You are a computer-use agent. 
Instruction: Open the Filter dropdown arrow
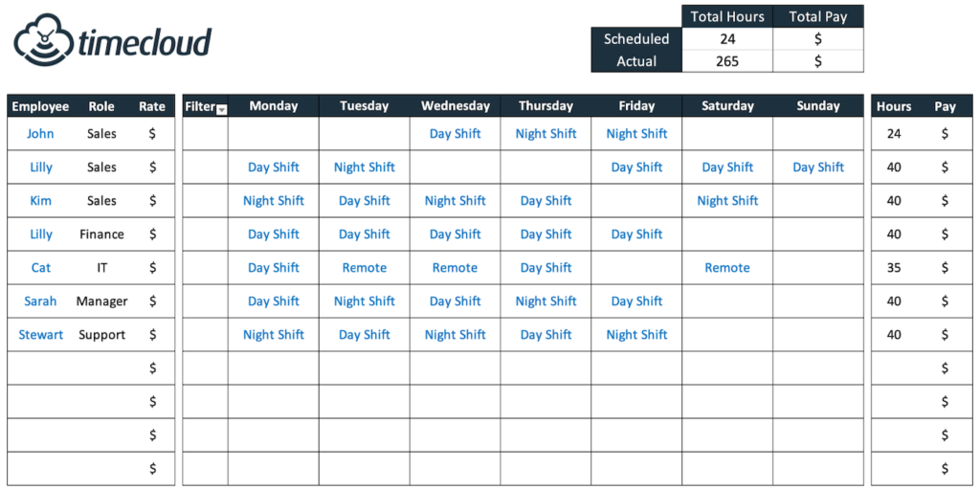221,109
